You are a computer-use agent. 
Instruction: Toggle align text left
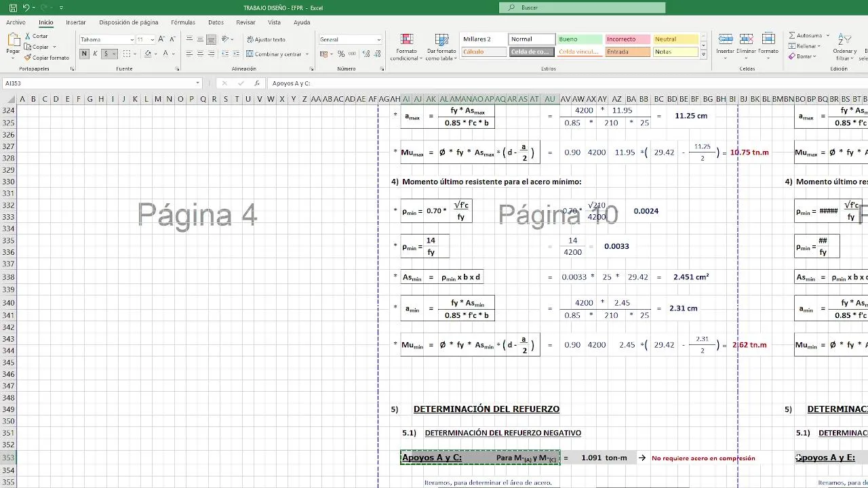pyautogui.click(x=189, y=54)
